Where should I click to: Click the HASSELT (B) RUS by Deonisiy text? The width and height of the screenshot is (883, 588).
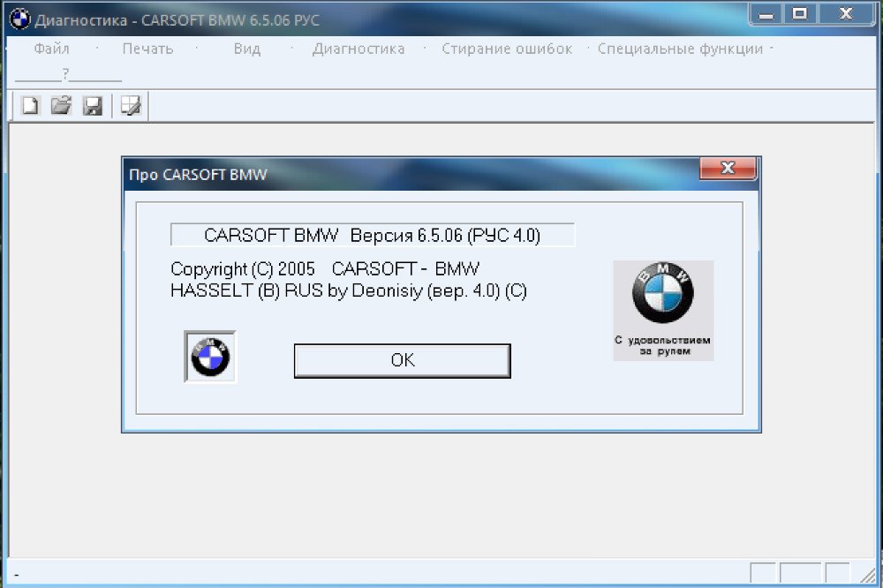pyautogui.click(x=349, y=290)
